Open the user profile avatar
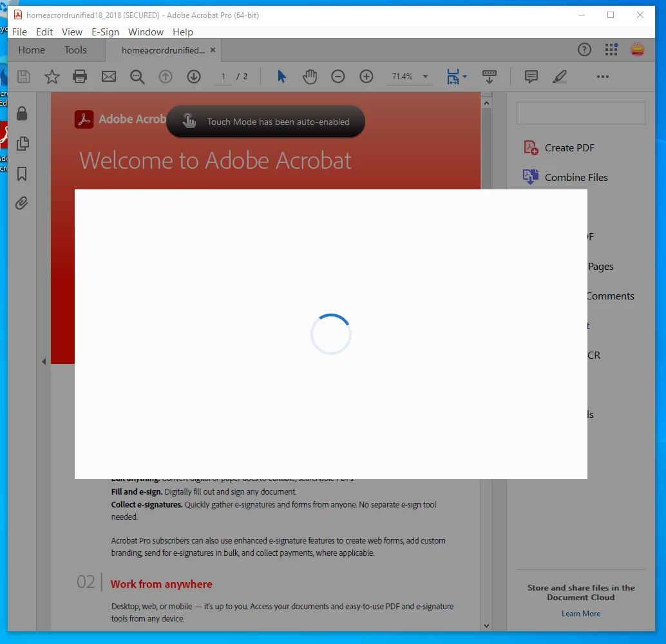The width and height of the screenshot is (666, 644). tap(638, 50)
